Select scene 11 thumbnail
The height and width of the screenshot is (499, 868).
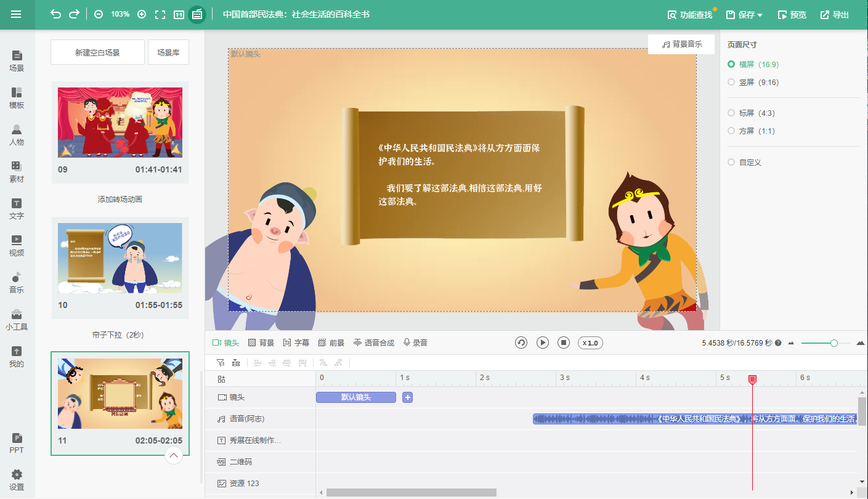click(x=120, y=394)
